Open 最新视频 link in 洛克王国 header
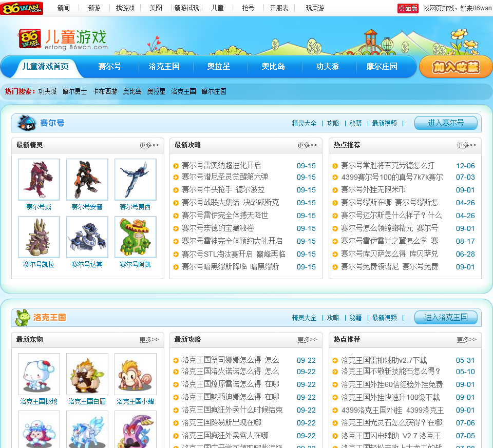The height and width of the screenshot is (448, 493). (385, 318)
